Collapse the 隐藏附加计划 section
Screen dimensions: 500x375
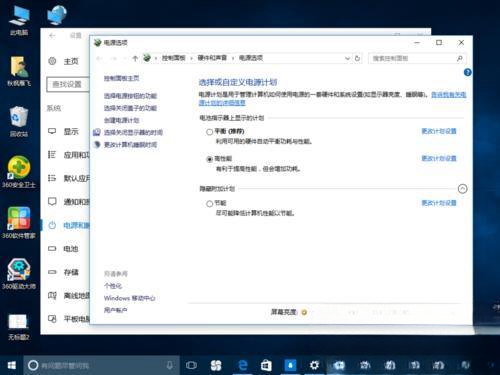pos(462,189)
